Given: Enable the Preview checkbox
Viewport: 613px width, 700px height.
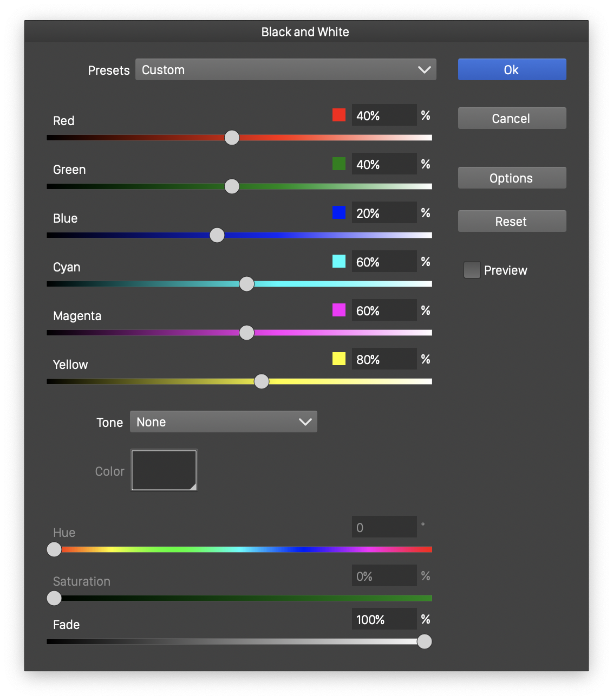Looking at the screenshot, I should (x=472, y=270).
